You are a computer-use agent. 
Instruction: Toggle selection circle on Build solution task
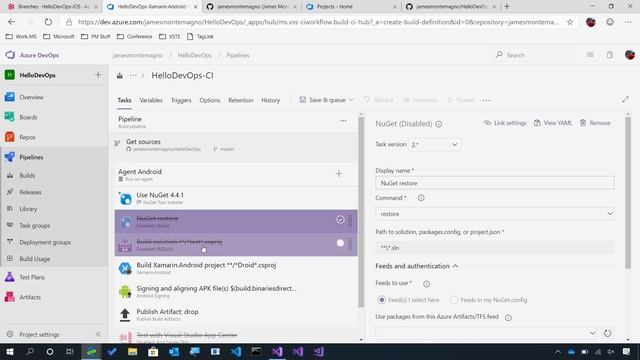coord(340,243)
